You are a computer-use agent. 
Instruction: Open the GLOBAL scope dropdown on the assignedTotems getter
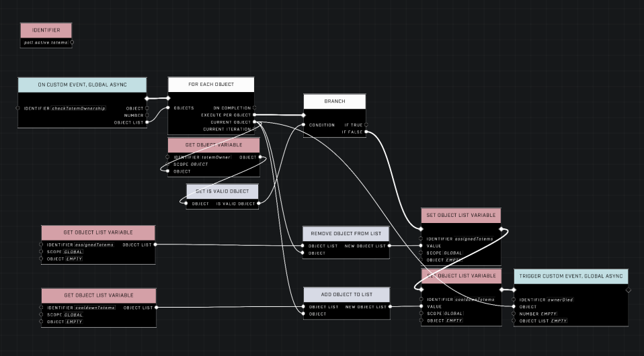point(73,252)
